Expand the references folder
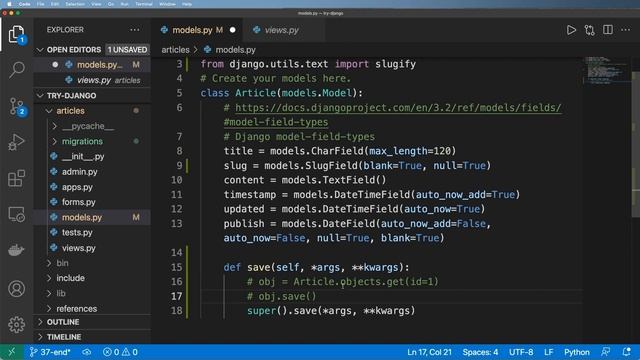This screenshot has height=360, width=640. pyautogui.click(x=92, y=309)
